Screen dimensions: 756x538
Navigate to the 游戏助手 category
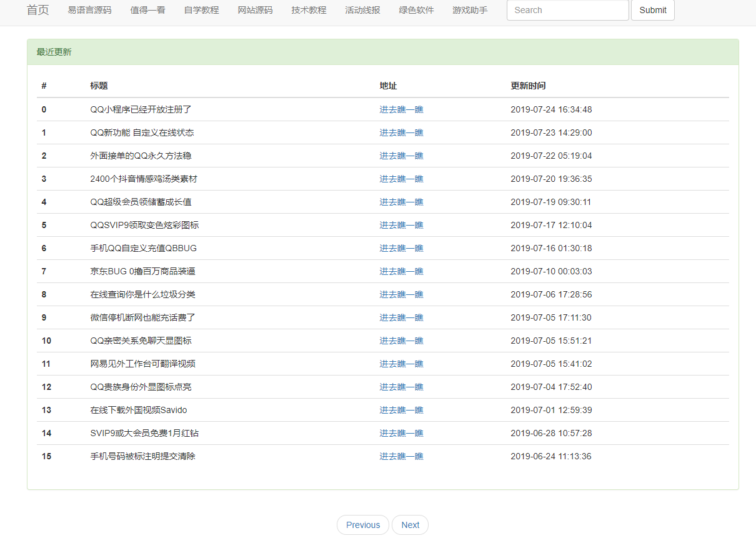(469, 10)
